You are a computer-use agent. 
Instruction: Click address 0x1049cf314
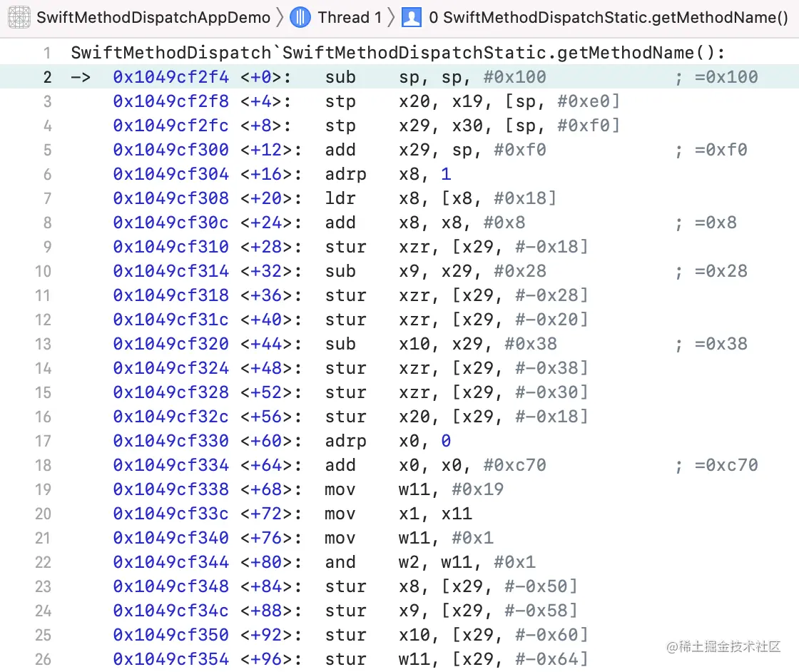[x=171, y=271]
